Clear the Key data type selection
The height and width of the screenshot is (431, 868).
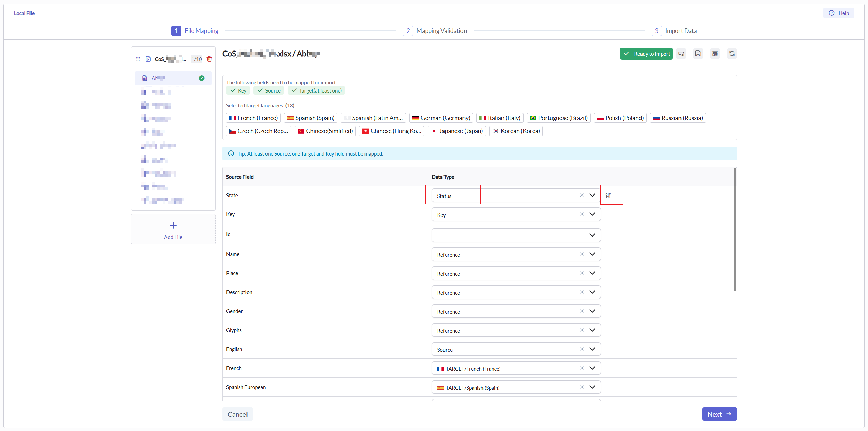click(x=582, y=214)
